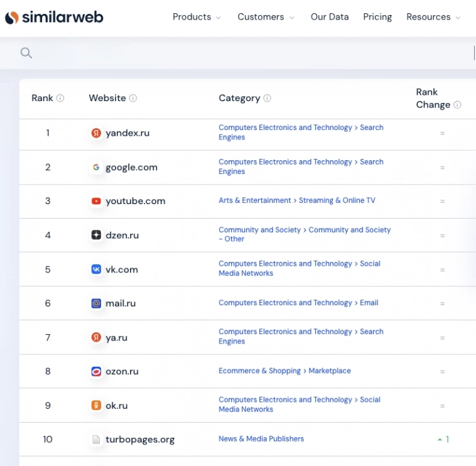
Task: Click the Similarweb logo
Action: (x=54, y=18)
